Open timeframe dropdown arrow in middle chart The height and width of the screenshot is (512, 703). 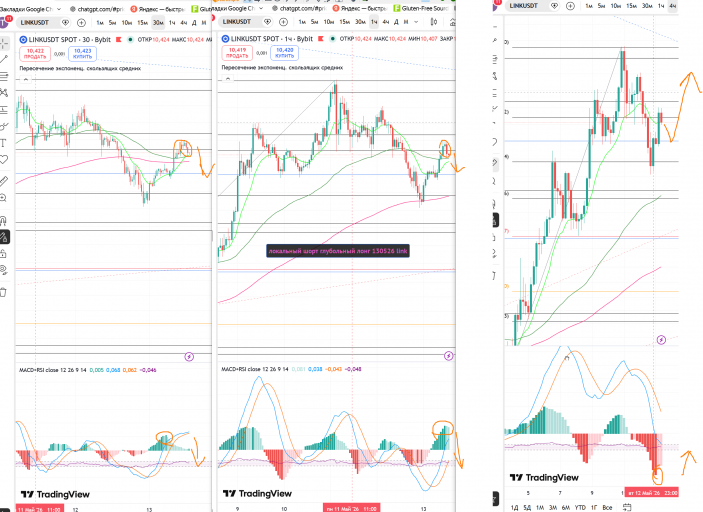(417, 22)
